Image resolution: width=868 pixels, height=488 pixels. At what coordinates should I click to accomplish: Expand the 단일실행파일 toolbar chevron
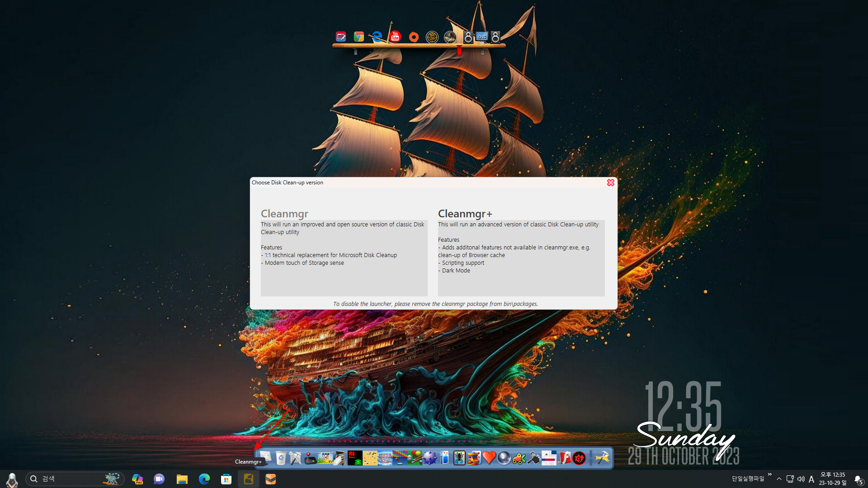click(x=769, y=474)
